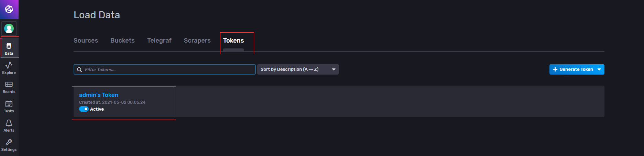Toggle admin's Token Active switch
This screenshot has width=644, height=156.
click(x=84, y=109)
